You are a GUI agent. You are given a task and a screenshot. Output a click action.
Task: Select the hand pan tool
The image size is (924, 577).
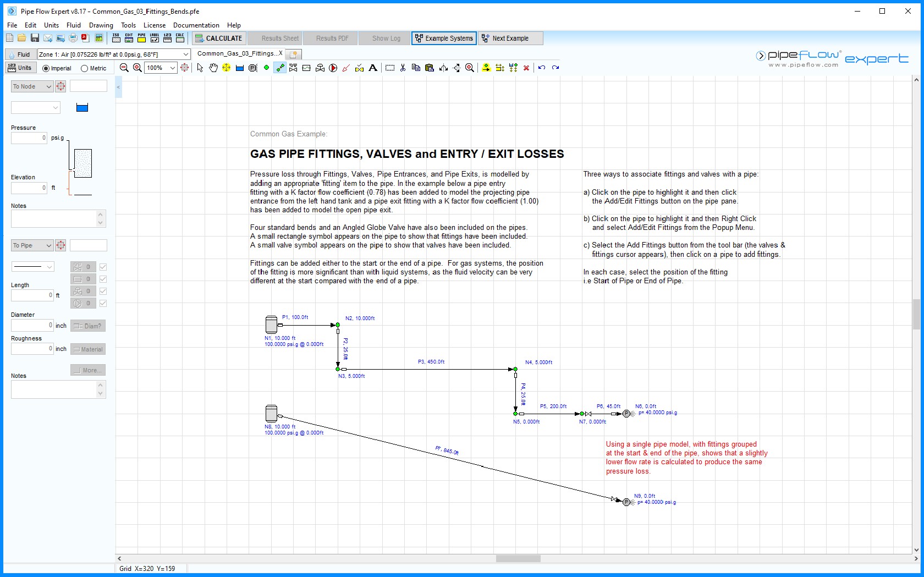[x=213, y=68]
